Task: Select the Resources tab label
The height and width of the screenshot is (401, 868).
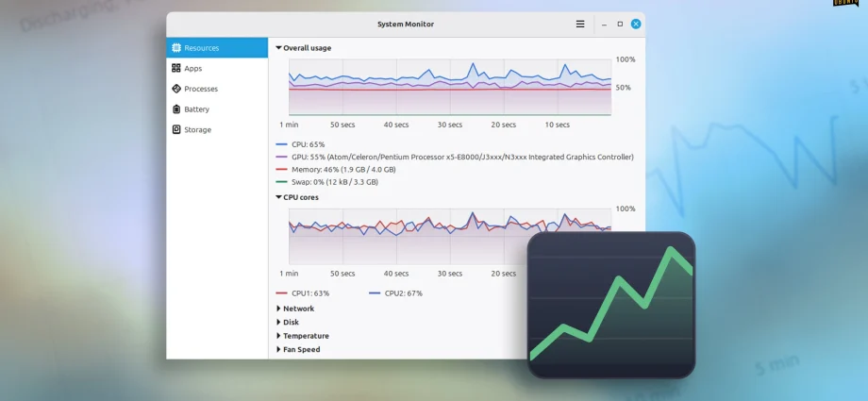Action: click(202, 48)
